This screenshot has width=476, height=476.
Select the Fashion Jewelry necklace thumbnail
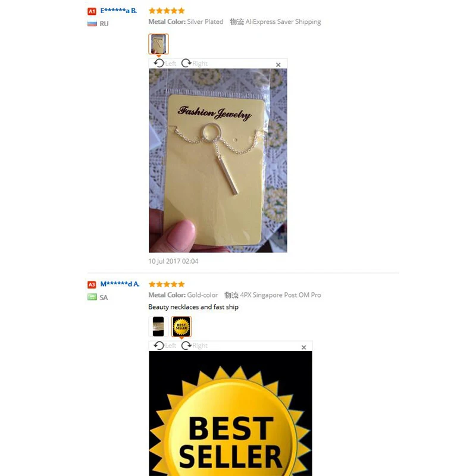point(158,44)
